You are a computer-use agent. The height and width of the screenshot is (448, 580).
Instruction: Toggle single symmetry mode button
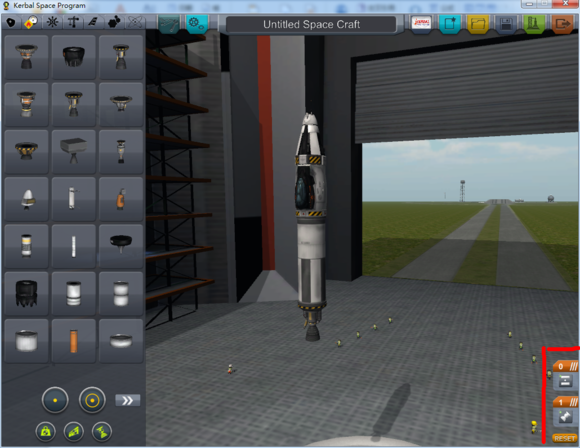pos(55,400)
